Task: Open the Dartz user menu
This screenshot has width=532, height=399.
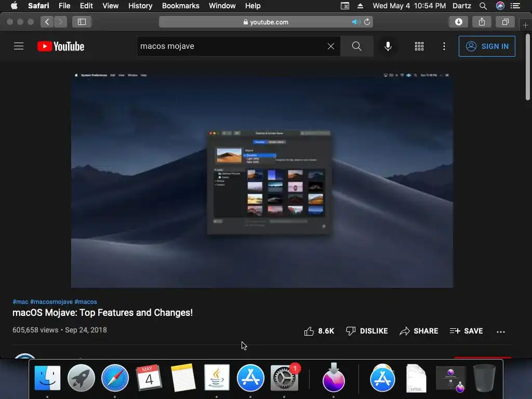Action: 461,6
